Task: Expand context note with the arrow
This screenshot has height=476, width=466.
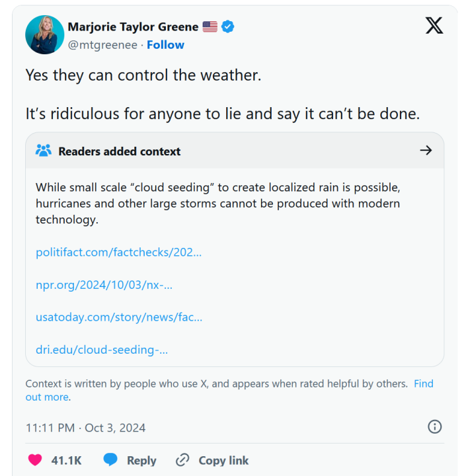Action: point(426,151)
